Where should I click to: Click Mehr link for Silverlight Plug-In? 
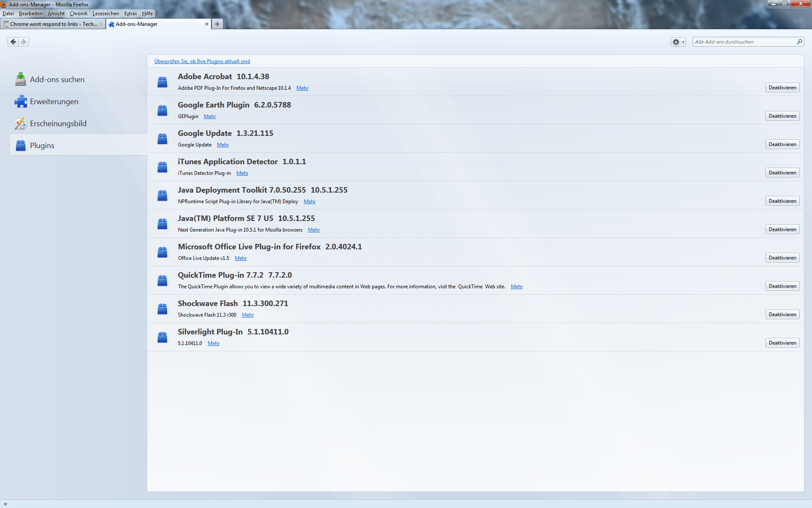[214, 343]
